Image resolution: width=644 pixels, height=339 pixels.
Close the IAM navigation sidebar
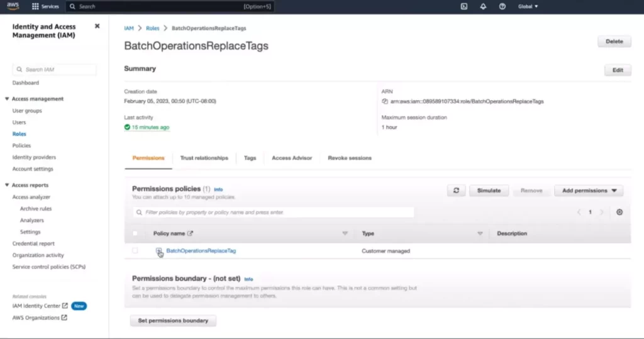coord(97,26)
